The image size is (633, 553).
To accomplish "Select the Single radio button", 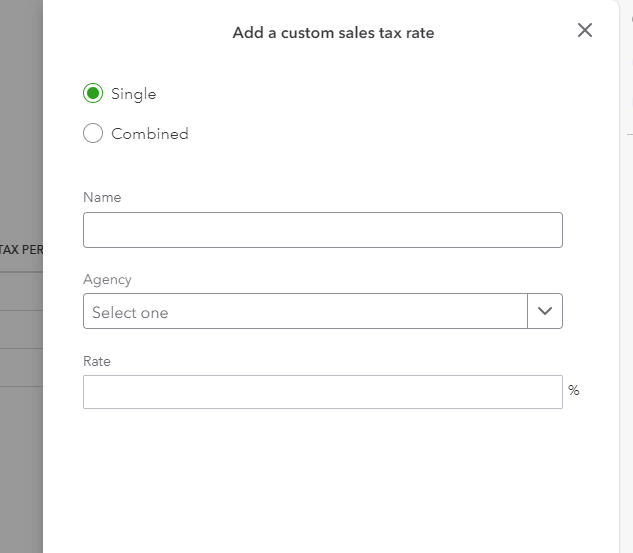I will click(x=93, y=94).
